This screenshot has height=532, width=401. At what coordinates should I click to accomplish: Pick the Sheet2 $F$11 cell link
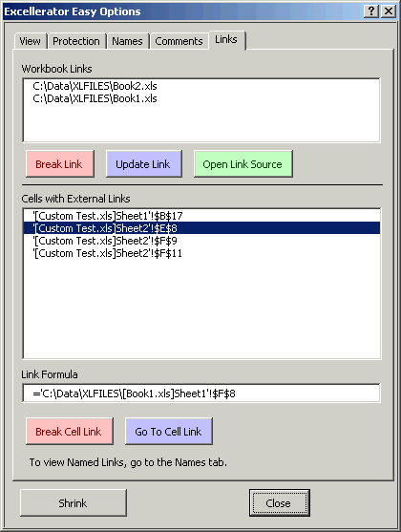pos(201,253)
